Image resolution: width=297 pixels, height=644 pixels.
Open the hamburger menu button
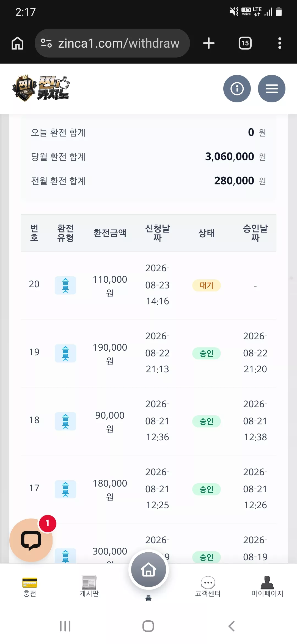tap(271, 89)
